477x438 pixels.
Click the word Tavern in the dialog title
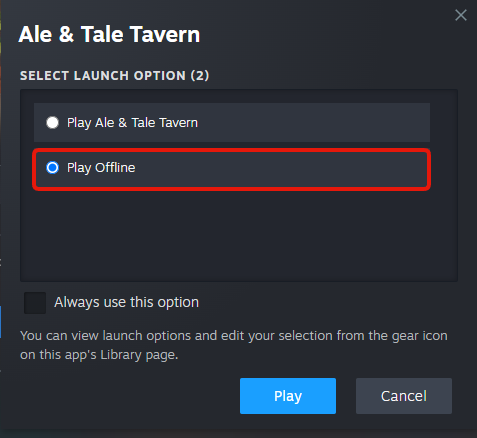165,34
